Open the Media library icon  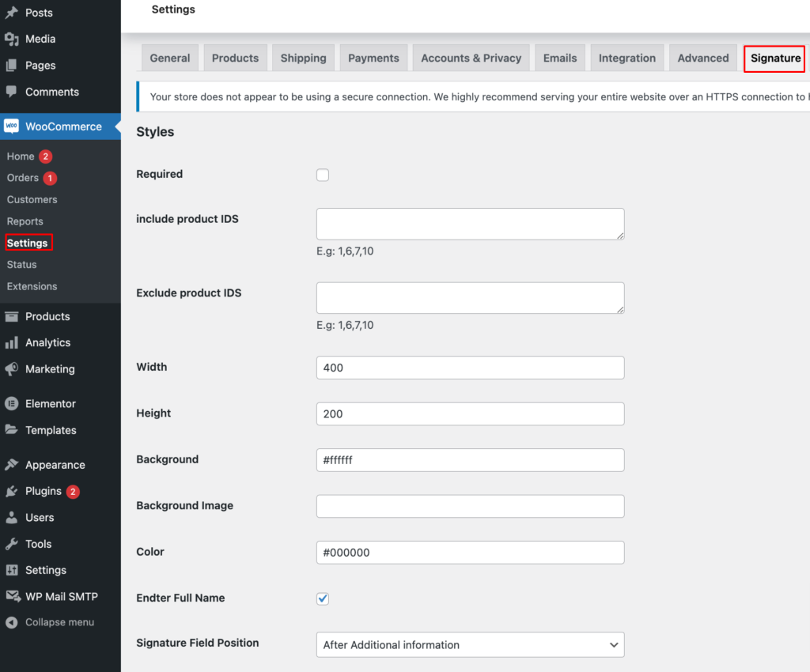pos(11,39)
